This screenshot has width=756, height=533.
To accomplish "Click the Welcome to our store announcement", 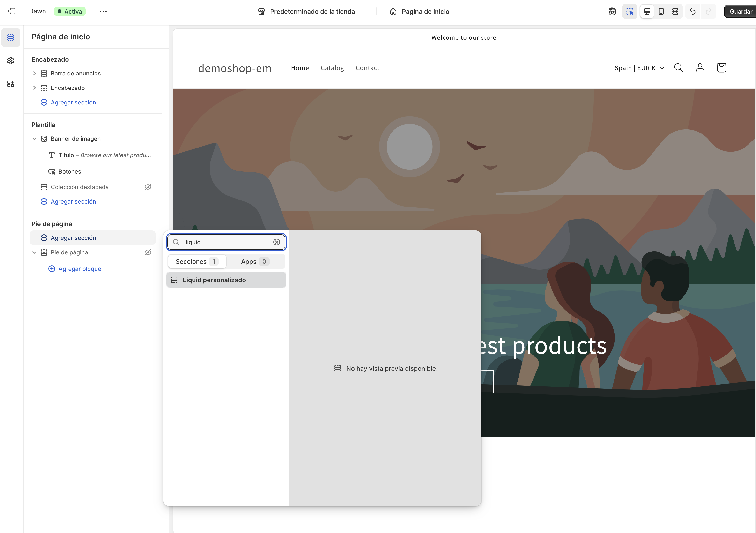I will tap(464, 37).
